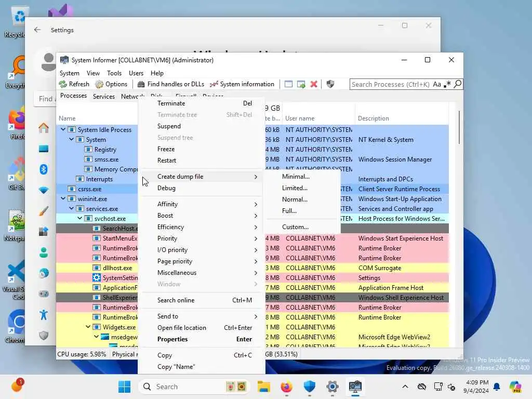Open the Tools menu
This screenshot has width=532, height=399.
[114, 73]
